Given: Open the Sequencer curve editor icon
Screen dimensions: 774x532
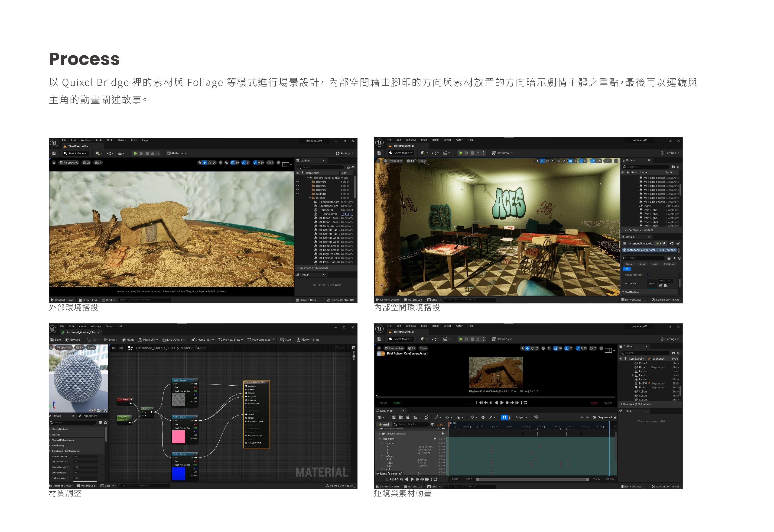Looking at the screenshot, I should pyautogui.click(x=536, y=417).
